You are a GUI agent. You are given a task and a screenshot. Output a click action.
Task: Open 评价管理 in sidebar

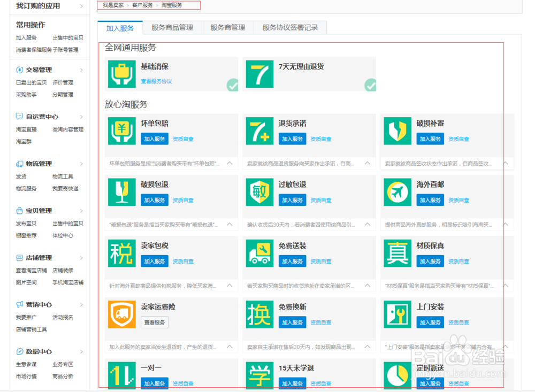[x=63, y=82]
